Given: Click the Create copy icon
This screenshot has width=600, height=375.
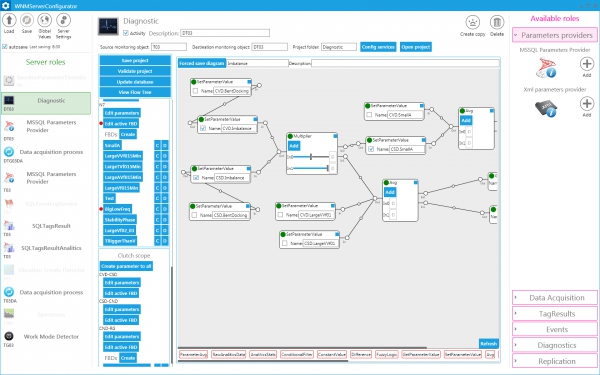Looking at the screenshot, I should (473, 22).
